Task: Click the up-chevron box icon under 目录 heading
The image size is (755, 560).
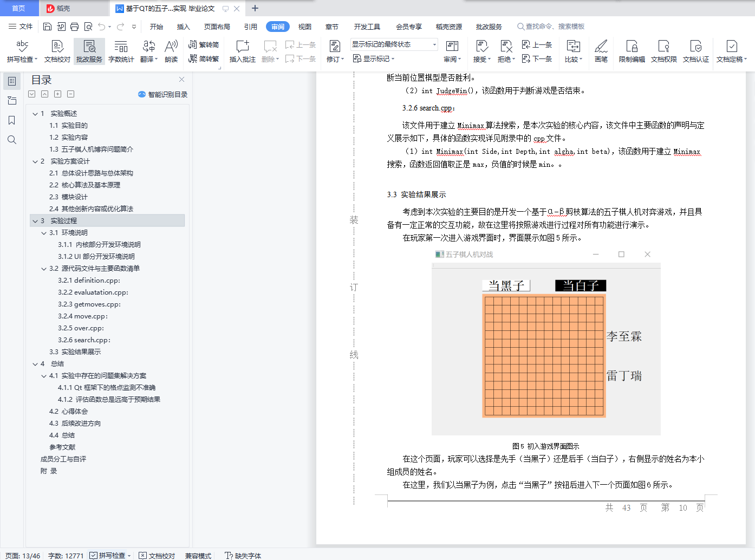Action: point(44,94)
